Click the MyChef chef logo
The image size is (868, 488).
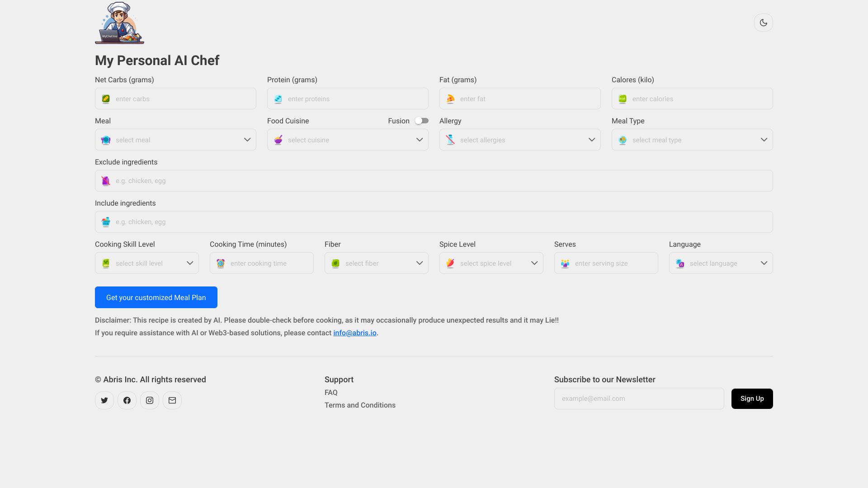pos(119,23)
